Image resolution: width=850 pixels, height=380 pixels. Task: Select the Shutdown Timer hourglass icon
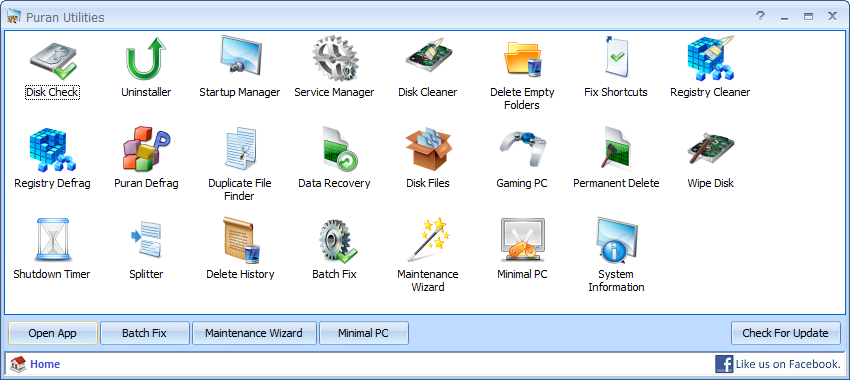pos(53,240)
